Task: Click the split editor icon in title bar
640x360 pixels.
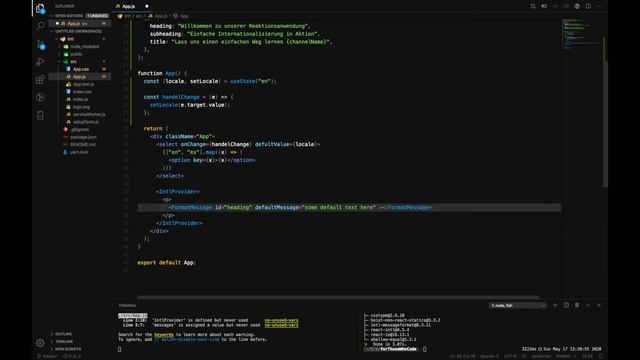Action: tap(588, 6)
